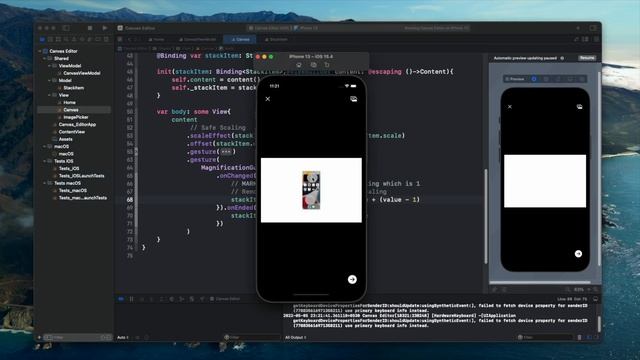Open the Tests_iOSLaunchTests file
The height and width of the screenshot is (360, 640).
click(81, 176)
